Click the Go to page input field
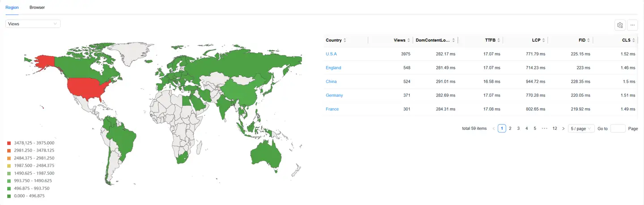 [x=618, y=128]
